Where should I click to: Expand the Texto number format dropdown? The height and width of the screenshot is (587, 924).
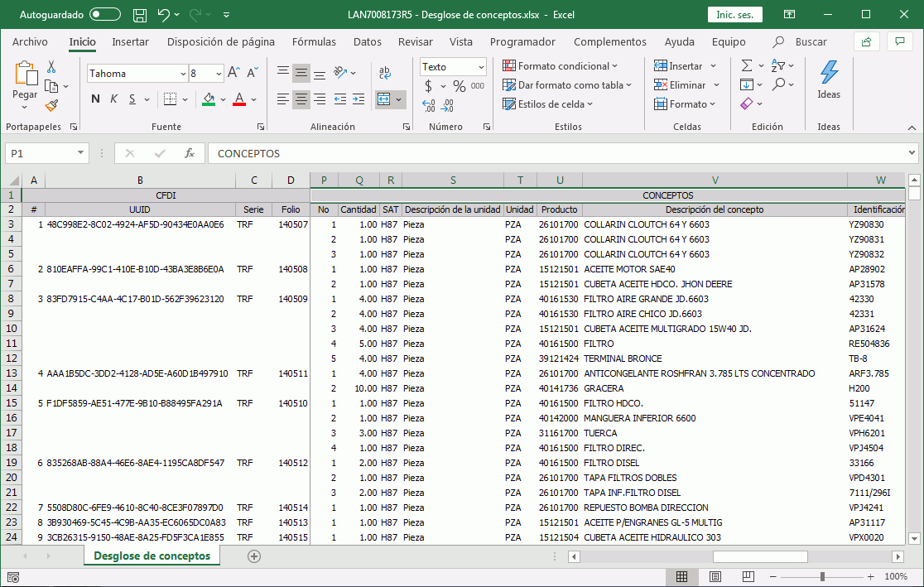coord(480,67)
